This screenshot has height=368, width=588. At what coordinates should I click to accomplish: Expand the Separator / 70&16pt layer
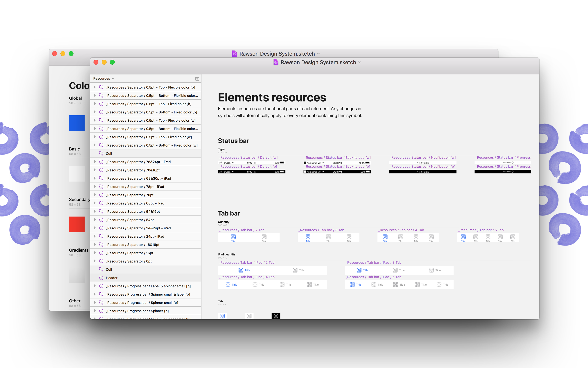coord(95,170)
